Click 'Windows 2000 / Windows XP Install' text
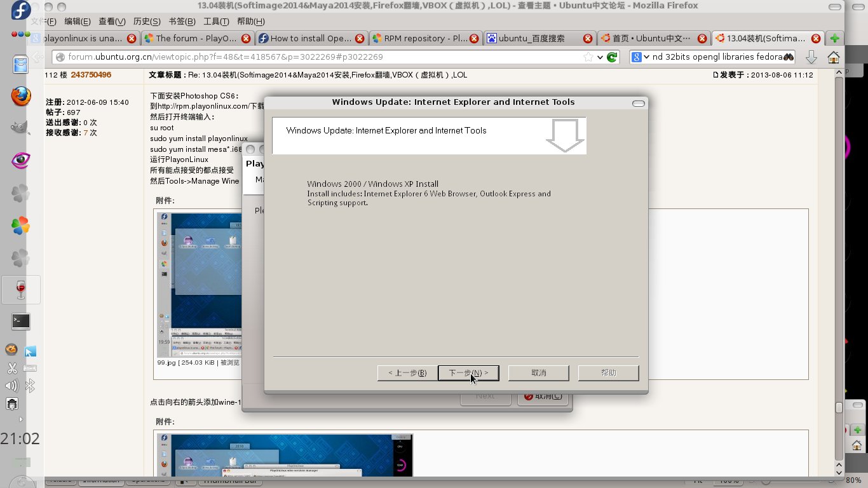 click(372, 184)
